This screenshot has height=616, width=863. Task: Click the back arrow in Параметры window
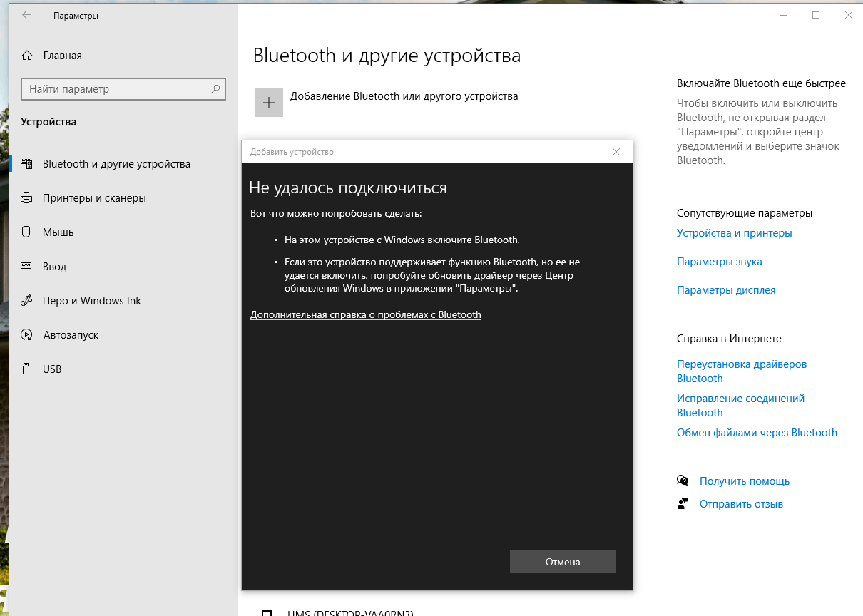pyautogui.click(x=26, y=15)
